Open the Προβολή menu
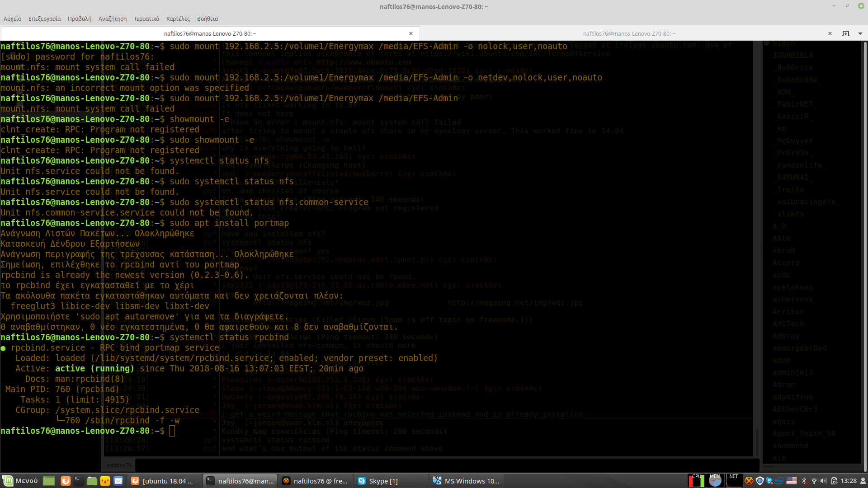 [80, 19]
